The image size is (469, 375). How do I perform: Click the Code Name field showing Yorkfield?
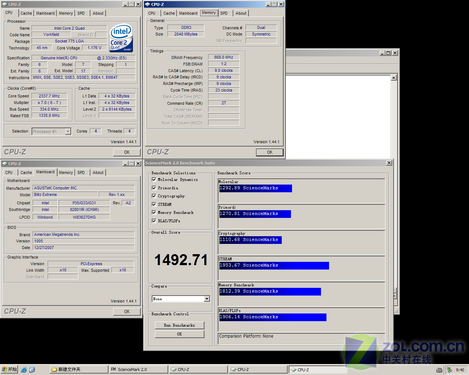pos(51,35)
